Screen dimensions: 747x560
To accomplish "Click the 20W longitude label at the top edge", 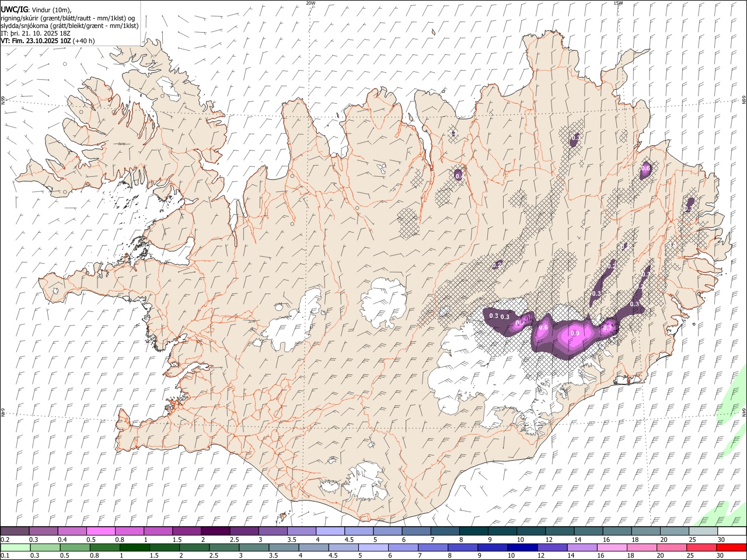I will [310, 3].
